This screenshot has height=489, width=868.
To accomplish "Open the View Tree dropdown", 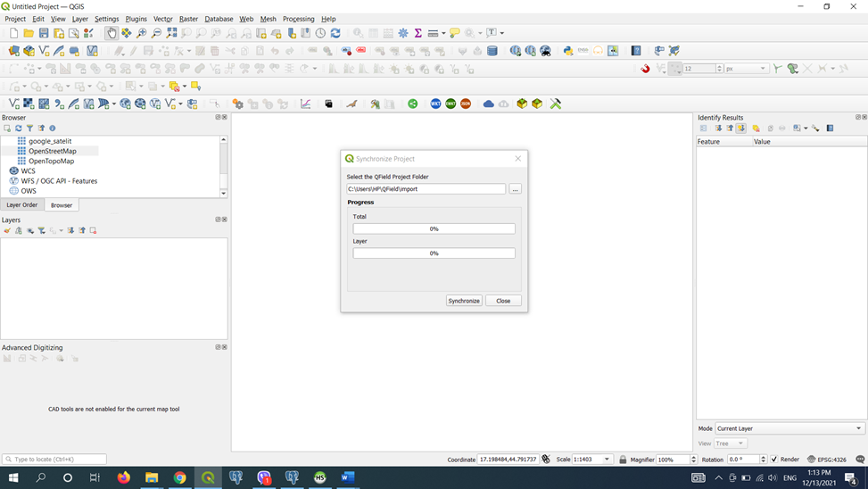I will coord(730,443).
